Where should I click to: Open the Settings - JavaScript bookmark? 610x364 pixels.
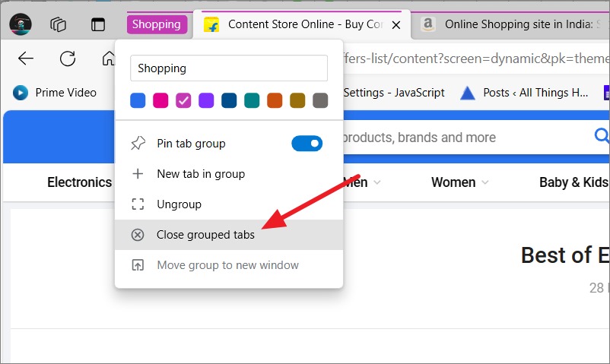pos(394,93)
